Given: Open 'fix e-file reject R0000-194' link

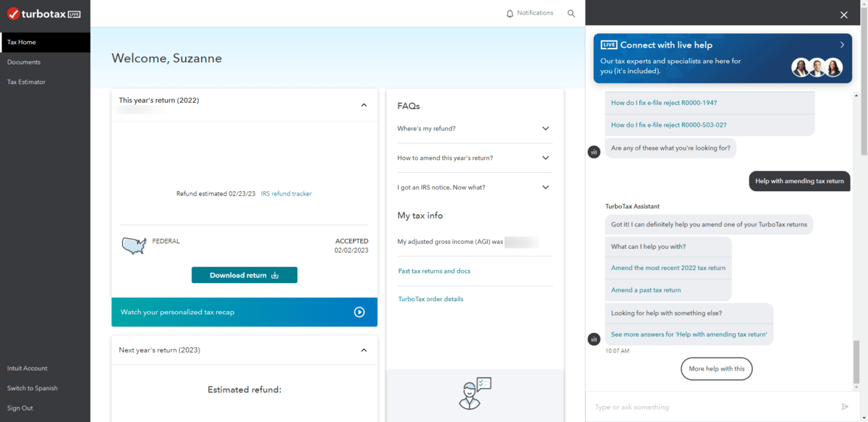Looking at the screenshot, I should click(664, 103).
